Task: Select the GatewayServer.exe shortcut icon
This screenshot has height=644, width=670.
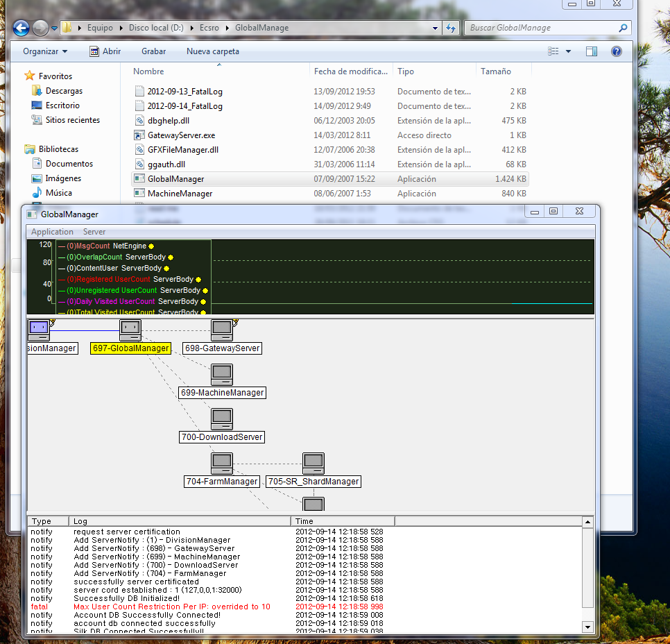Action: tap(139, 135)
